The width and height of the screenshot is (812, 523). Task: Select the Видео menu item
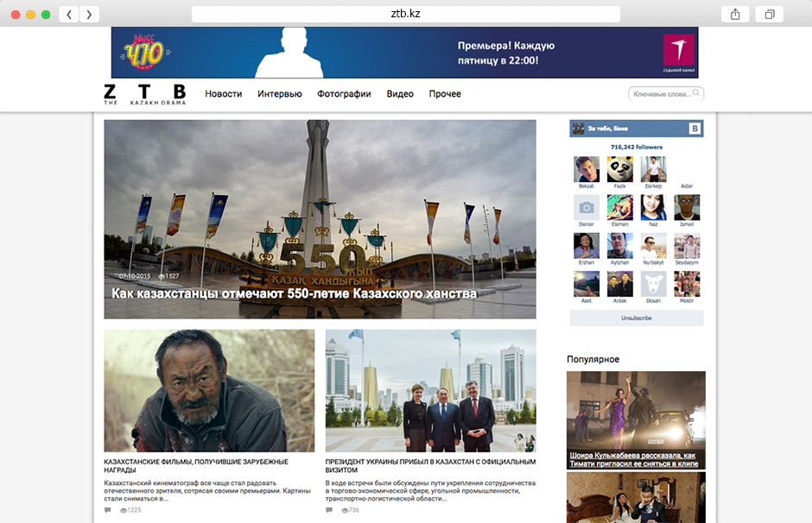coord(400,94)
